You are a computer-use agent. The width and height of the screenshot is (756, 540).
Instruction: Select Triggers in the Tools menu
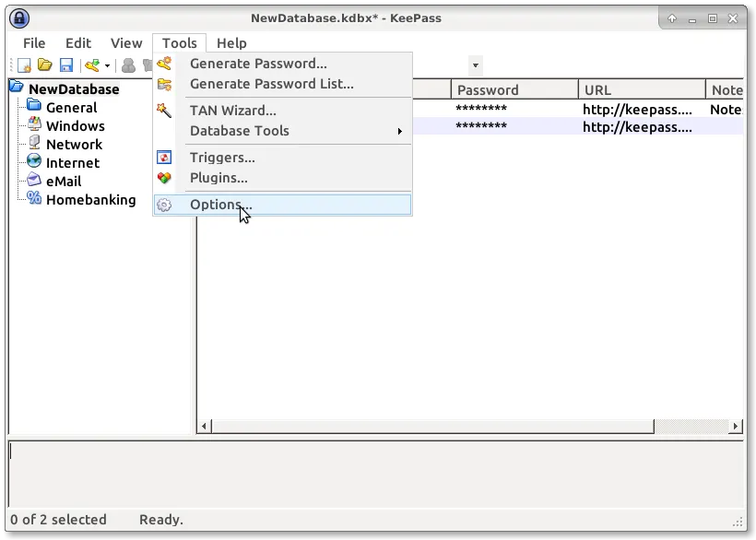point(222,158)
